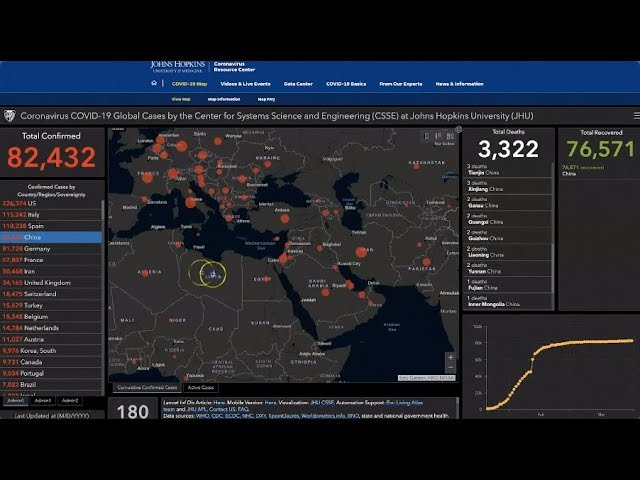640x480 pixels.
Task: Deselect the highlighted China row
Action: [51, 237]
